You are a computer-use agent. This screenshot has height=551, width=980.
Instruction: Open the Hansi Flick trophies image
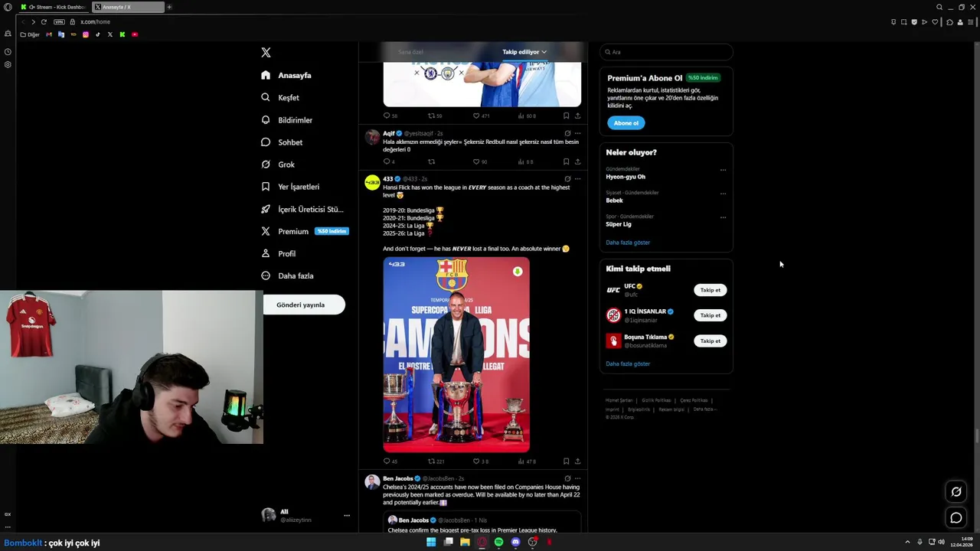point(456,355)
